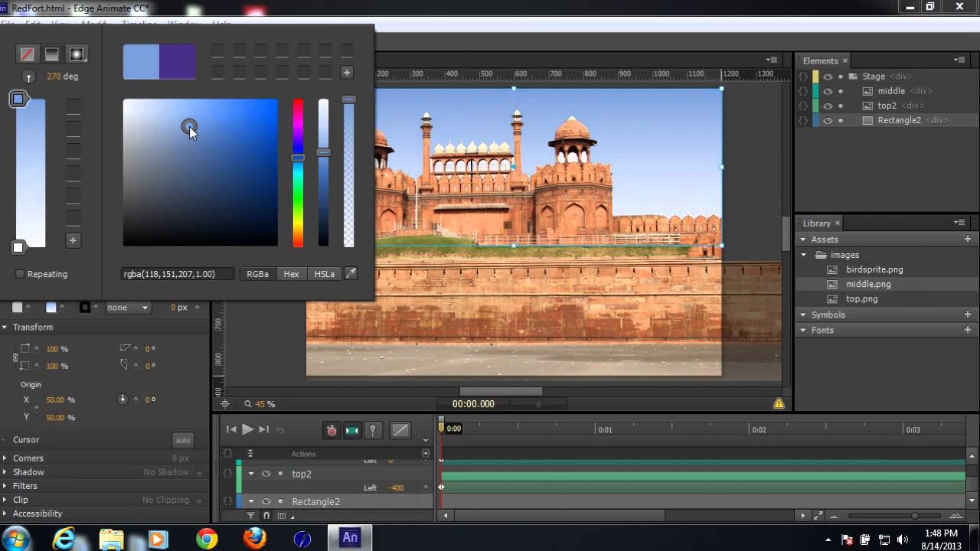
Task: Select RGBa color format
Action: tap(258, 274)
